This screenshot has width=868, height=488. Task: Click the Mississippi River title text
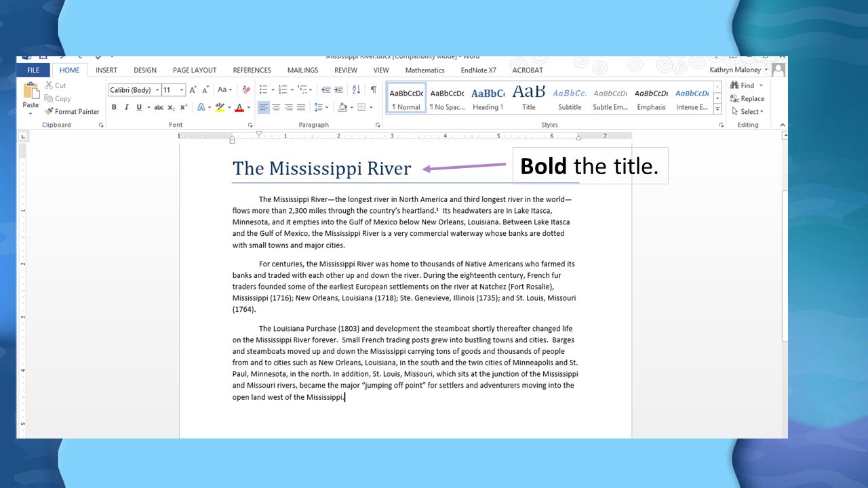coord(322,168)
